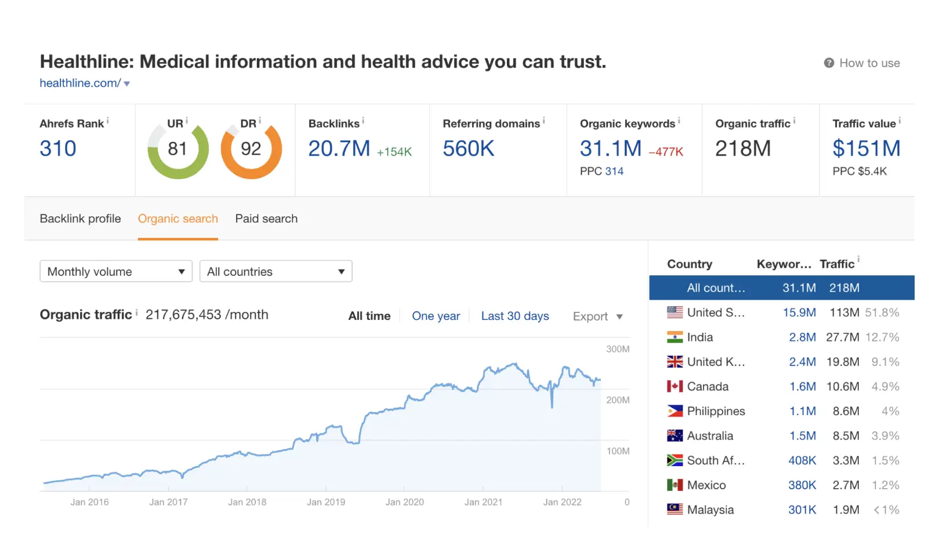
Task: Click the 380K Mexico keywords link
Action: 802,485
